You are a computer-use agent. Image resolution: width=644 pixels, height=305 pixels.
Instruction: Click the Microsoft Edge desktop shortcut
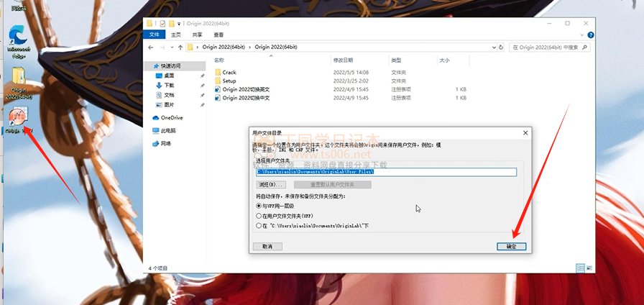click(18, 41)
